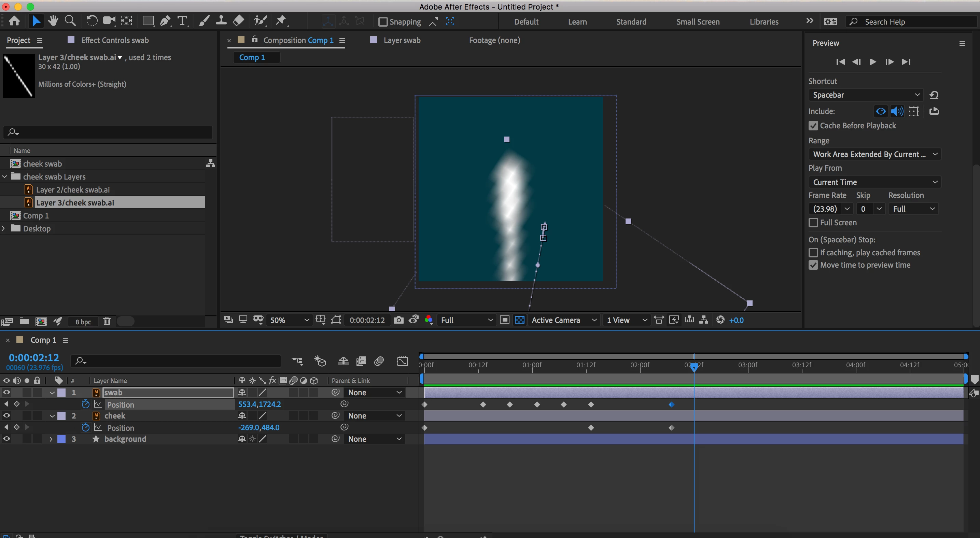Open the 50% magnification dropdown
This screenshot has height=538, width=980.
[x=289, y=320]
